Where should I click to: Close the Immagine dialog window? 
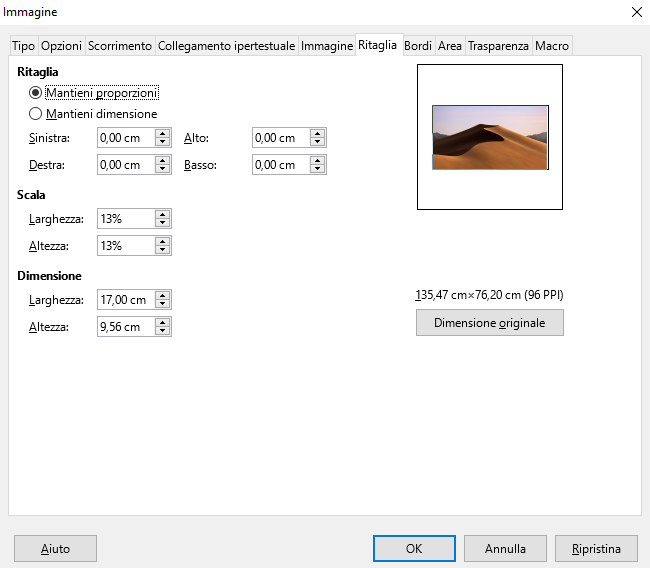637,12
